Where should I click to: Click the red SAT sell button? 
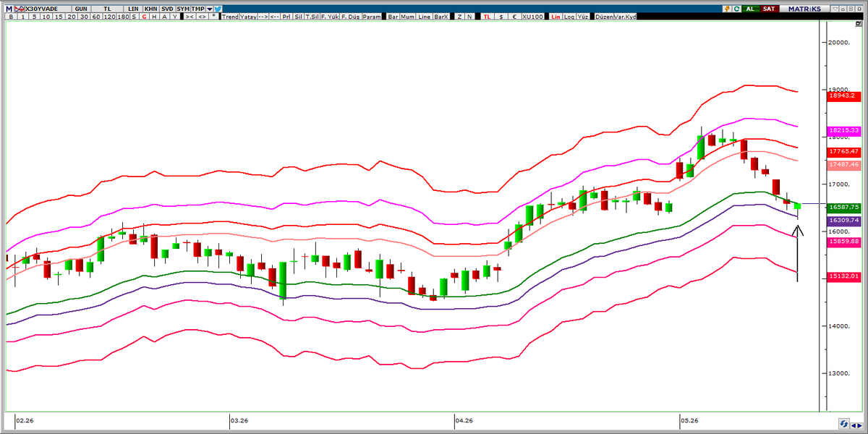769,9
